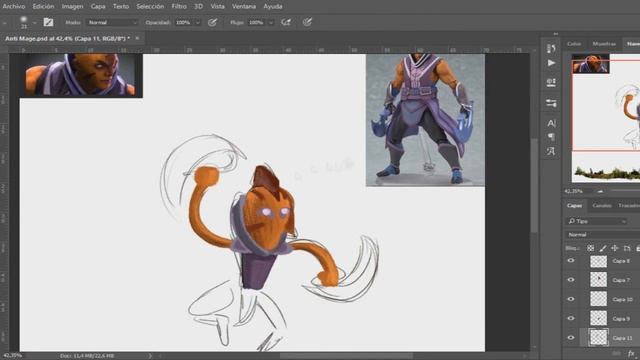Image resolution: width=640 pixels, height=360 pixels.
Task: Open the Ayuda menu
Action: pos(273,6)
